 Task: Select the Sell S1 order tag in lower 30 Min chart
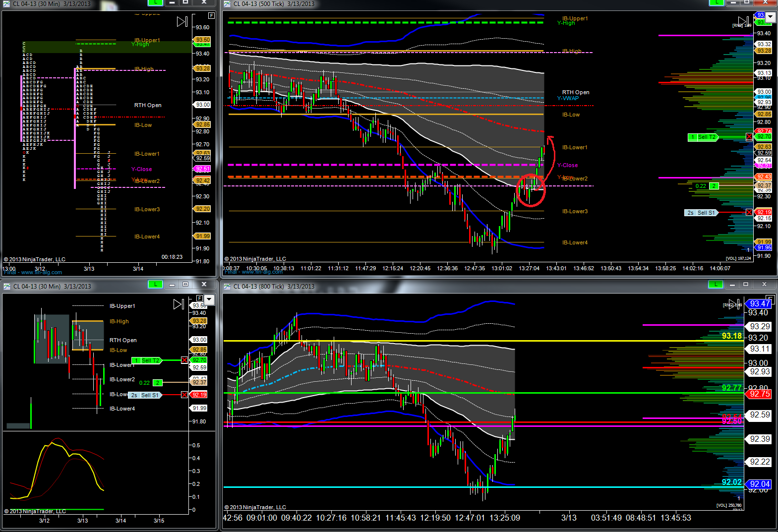click(x=145, y=395)
